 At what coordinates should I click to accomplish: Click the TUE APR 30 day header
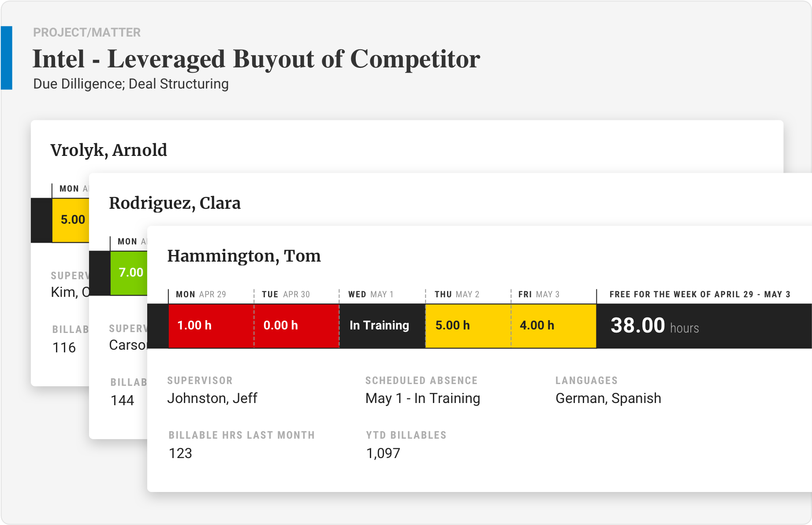click(x=286, y=294)
